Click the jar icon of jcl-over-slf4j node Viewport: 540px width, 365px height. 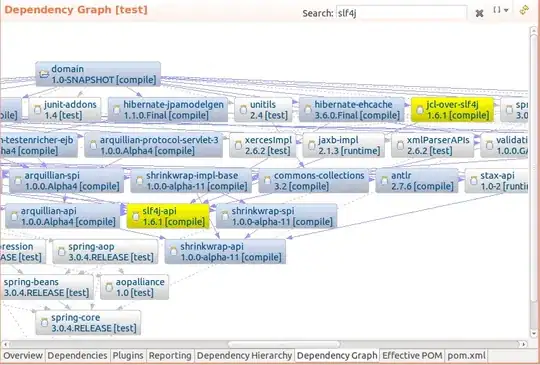click(x=420, y=110)
